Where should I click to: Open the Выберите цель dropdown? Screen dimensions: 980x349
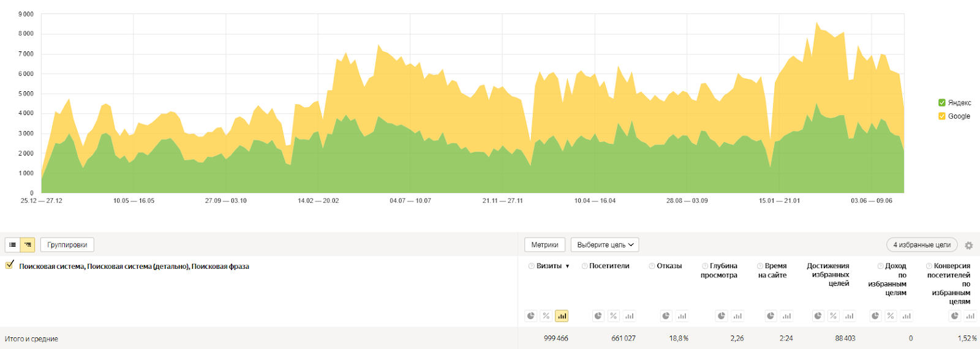(605, 245)
